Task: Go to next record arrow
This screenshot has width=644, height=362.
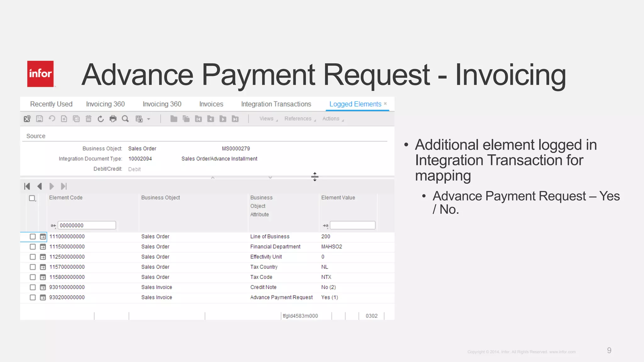Action: tap(52, 186)
